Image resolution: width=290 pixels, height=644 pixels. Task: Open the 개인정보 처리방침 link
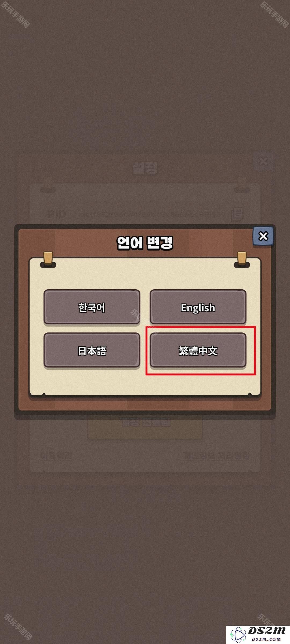[x=216, y=455]
